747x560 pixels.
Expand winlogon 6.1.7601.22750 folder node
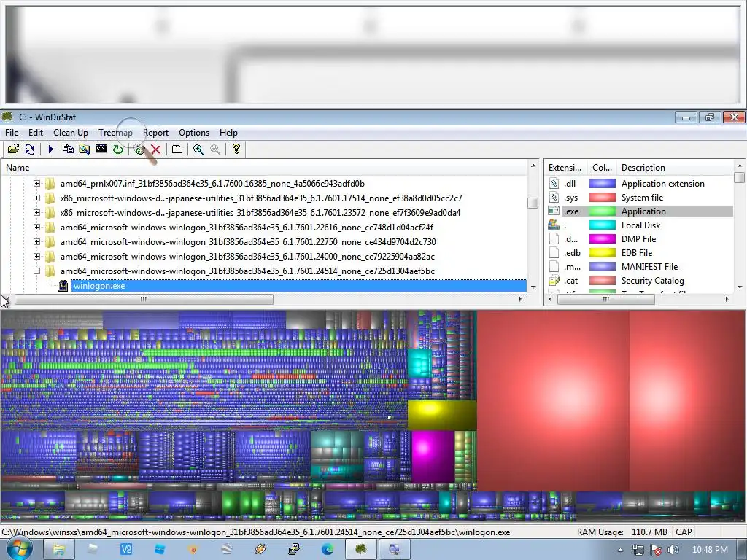click(36, 242)
